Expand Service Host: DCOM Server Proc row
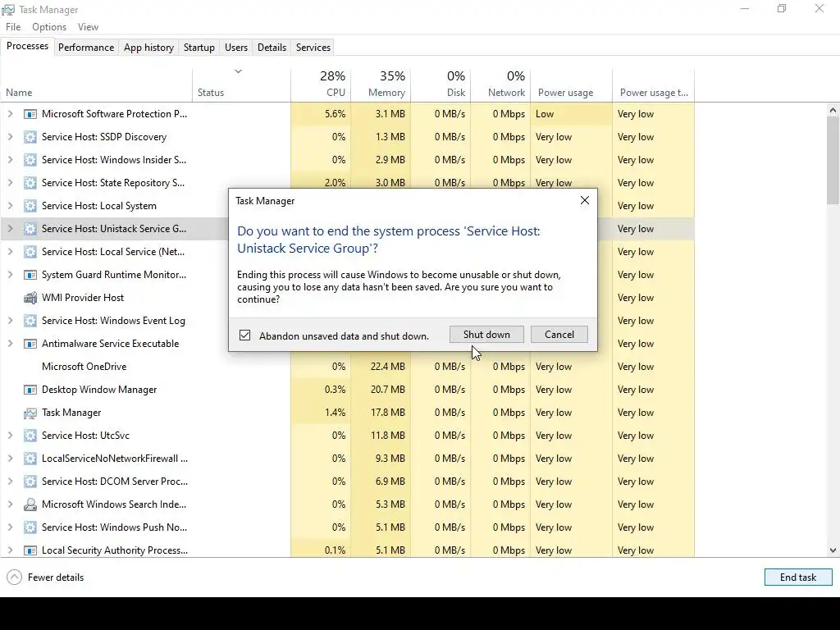Viewport: 840px width, 630px height. tap(10, 481)
